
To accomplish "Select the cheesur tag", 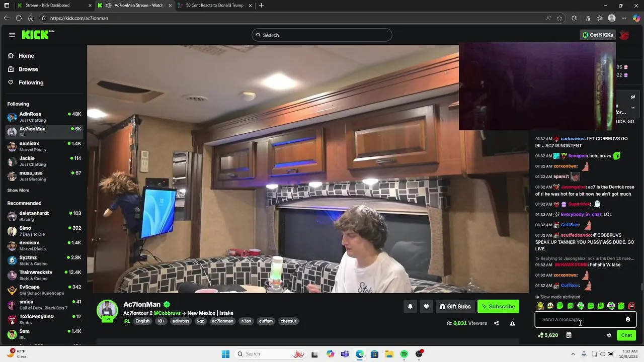I will tap(288, 321).
